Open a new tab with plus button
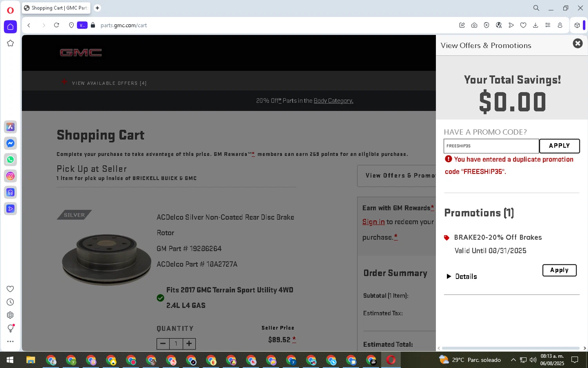Viewport: 588px width, 368px height. [x=97, y=8]
